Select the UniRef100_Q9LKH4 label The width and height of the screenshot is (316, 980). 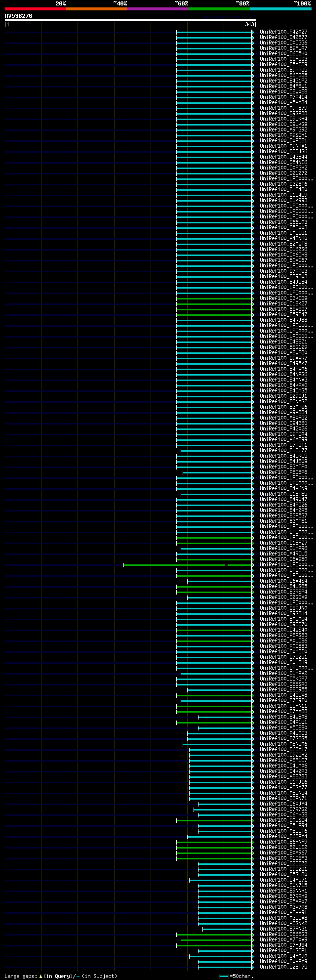point(283,119)
